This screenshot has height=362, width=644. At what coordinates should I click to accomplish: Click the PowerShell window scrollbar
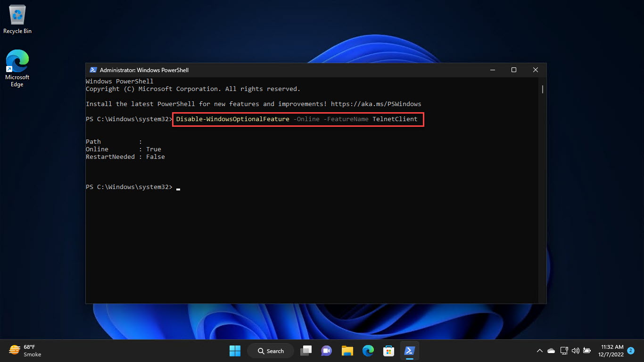(x=542, y=90)
